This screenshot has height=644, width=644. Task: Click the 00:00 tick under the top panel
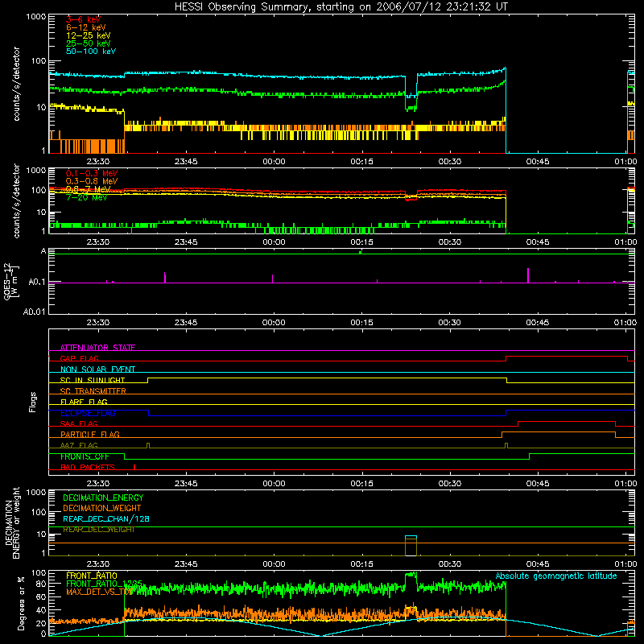coord(274,162)
